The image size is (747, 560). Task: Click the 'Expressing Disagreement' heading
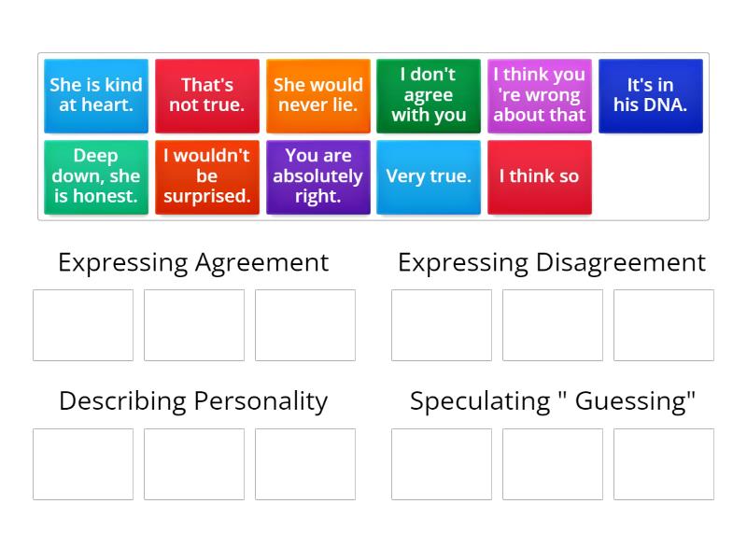pyautogui.click(x=552, y=262)
